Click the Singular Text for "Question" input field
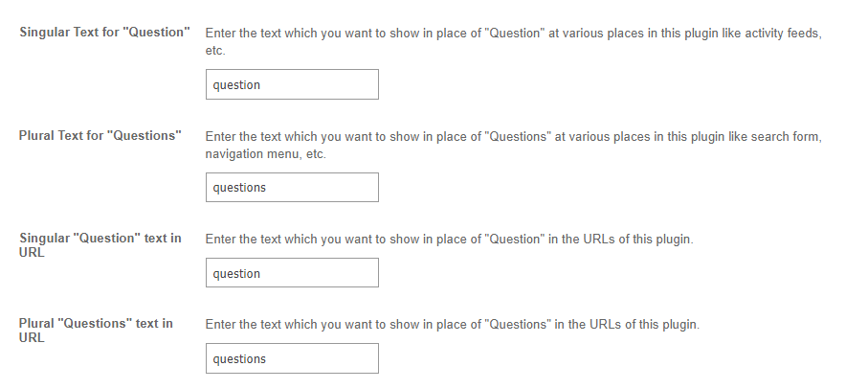Screen dimensions: 868x389 pyautogui.click(x=292, y=84)
